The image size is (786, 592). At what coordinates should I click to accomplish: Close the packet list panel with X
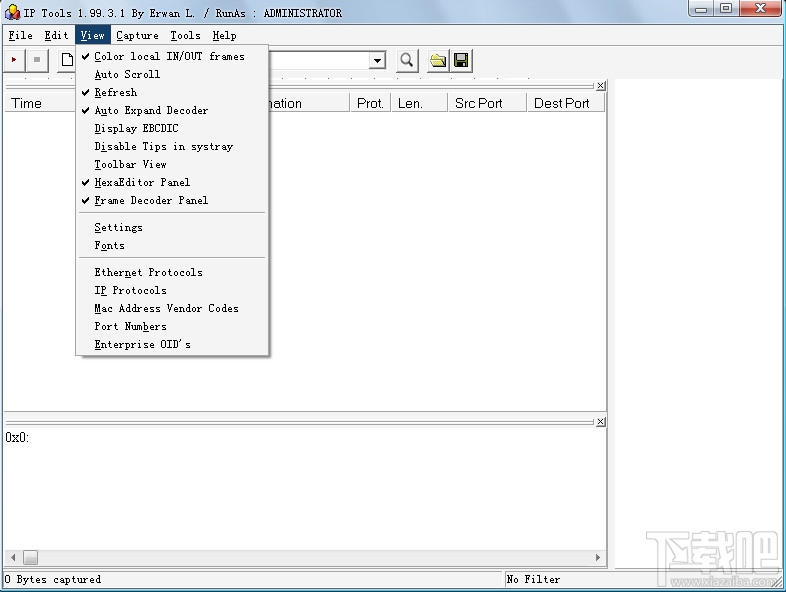(x=601, y=86)
